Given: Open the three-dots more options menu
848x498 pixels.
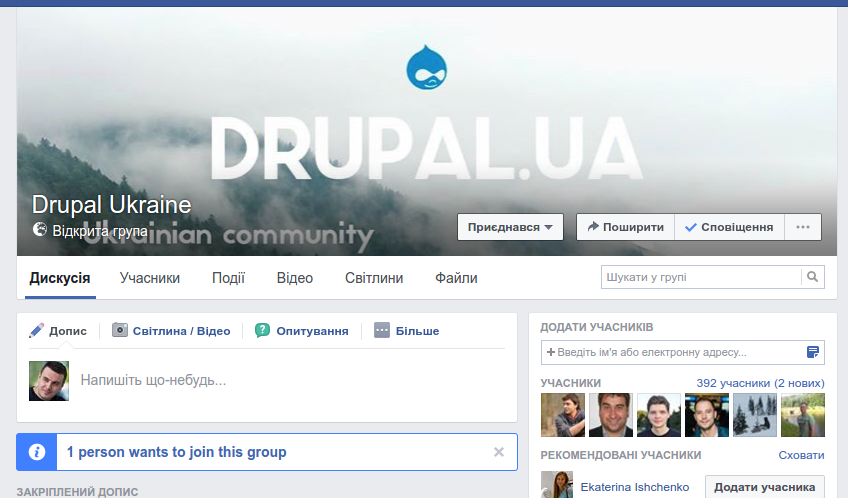Looking at the screenshot, I should pos(802,227).
